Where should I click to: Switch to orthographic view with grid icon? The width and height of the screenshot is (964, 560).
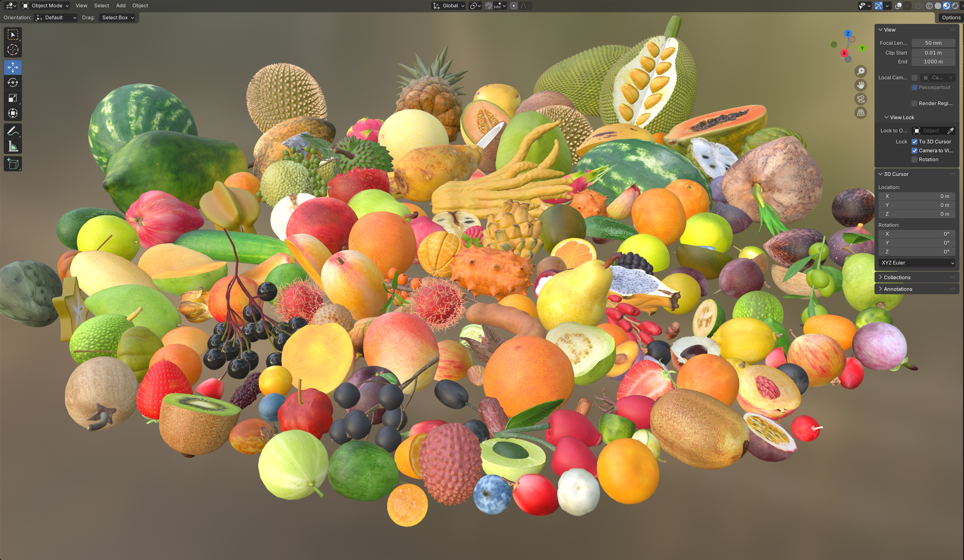[x=861, y=113]
